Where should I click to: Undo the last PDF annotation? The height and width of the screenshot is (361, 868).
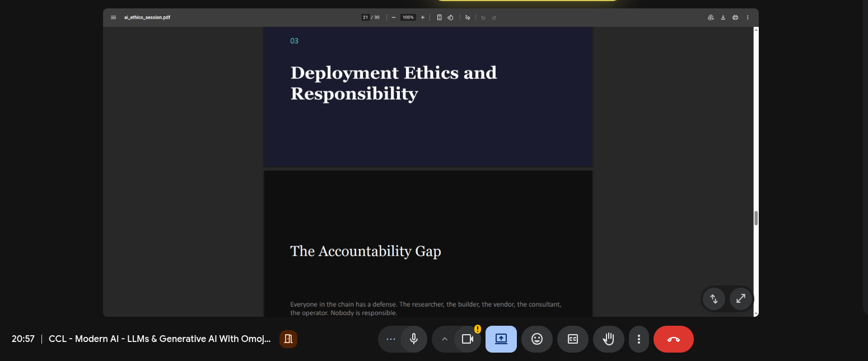pyautogui.click(x=483, y=17)
